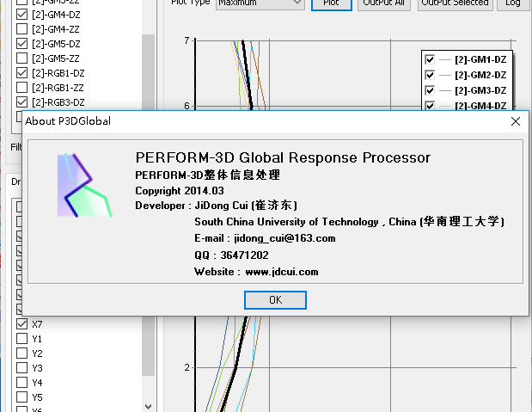Enable the Y3 checkbox
This screenshot has height=412, width=532.
click(21, 368)
